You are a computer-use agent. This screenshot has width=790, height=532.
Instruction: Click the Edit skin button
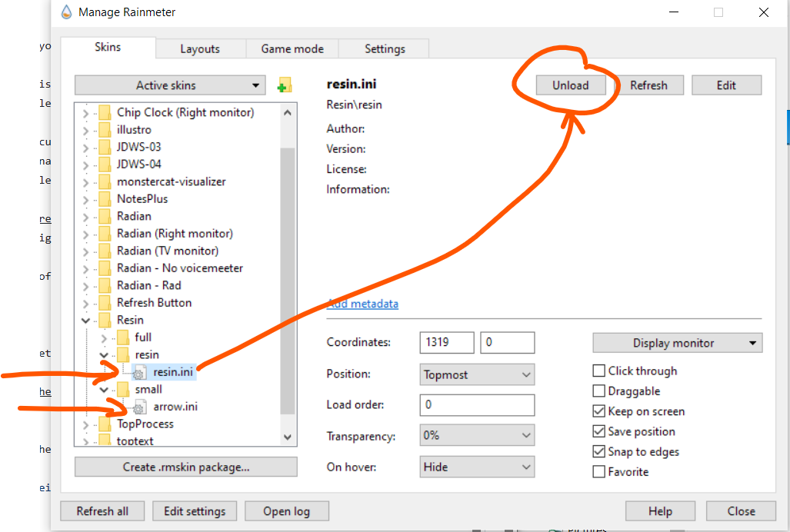(726, 85)
